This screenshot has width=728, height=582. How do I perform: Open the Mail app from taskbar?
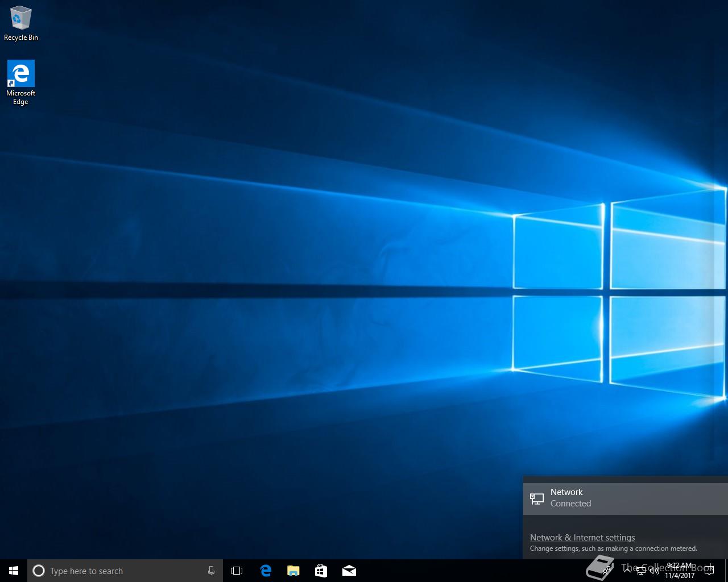click(x=349, y=571)
